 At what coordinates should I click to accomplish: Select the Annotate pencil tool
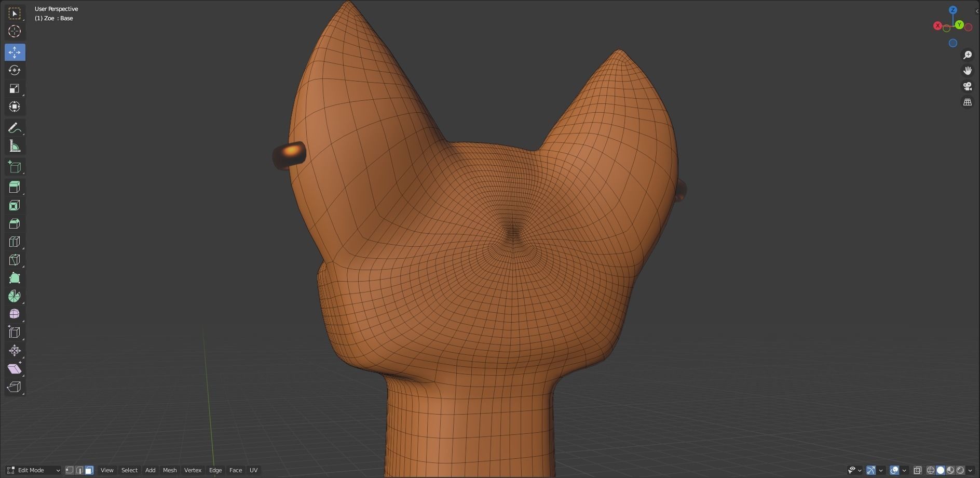[15, 128]
